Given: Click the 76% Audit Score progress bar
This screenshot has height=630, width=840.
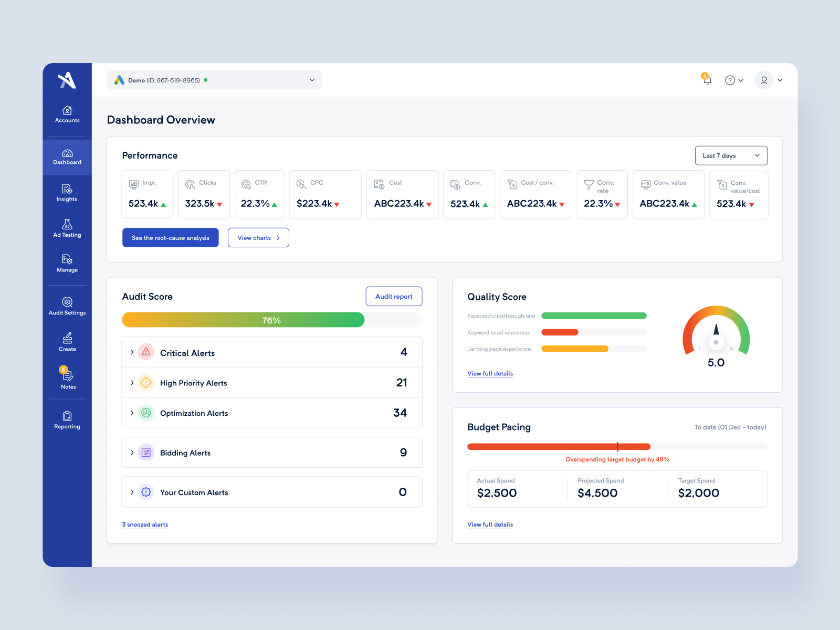Looking at the screenshot, I should pyautogui.click(x=271, y=320).
